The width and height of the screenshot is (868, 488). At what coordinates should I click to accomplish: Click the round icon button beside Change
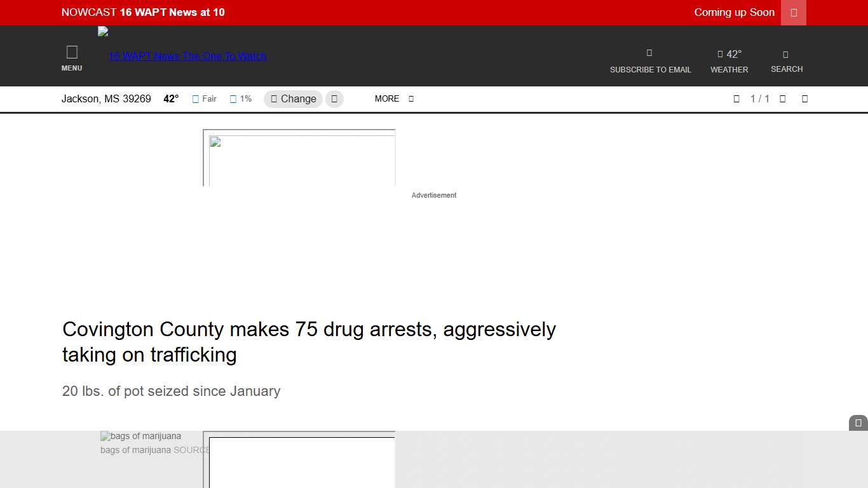tap(334, 99)
